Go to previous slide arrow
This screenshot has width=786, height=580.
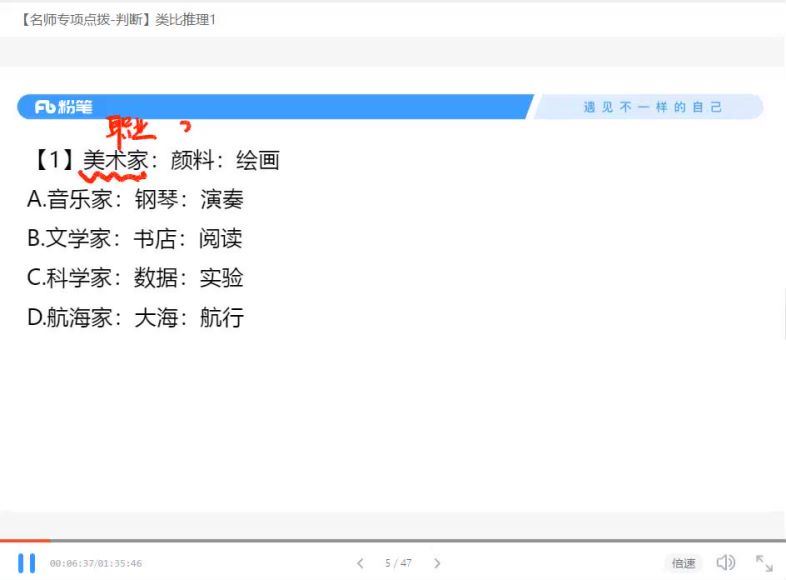[360, 563]
